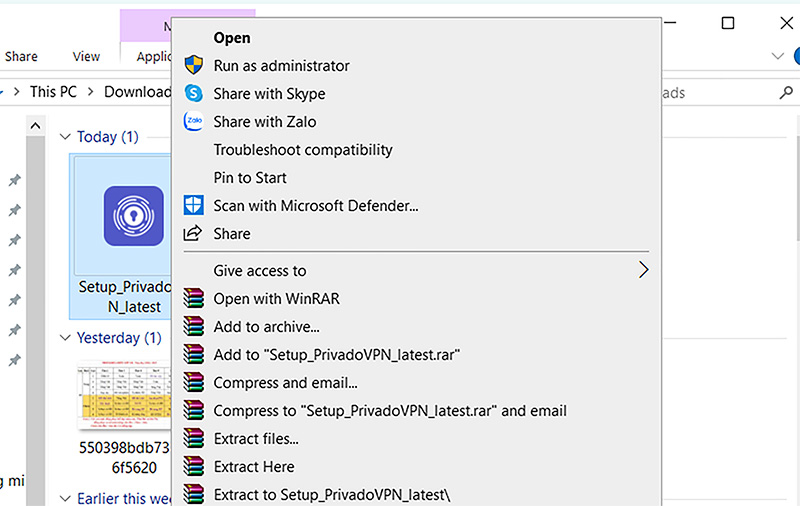Select Share with Skype
Screen dimensions: 800x506
269,94
